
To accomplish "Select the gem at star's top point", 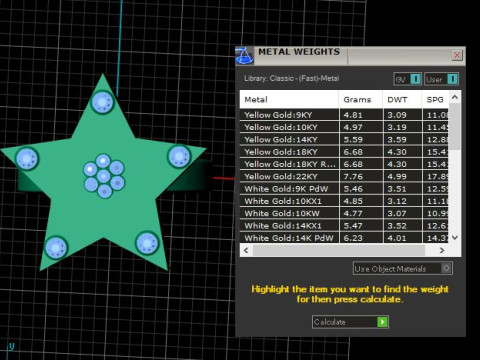I will coord(102,102).
